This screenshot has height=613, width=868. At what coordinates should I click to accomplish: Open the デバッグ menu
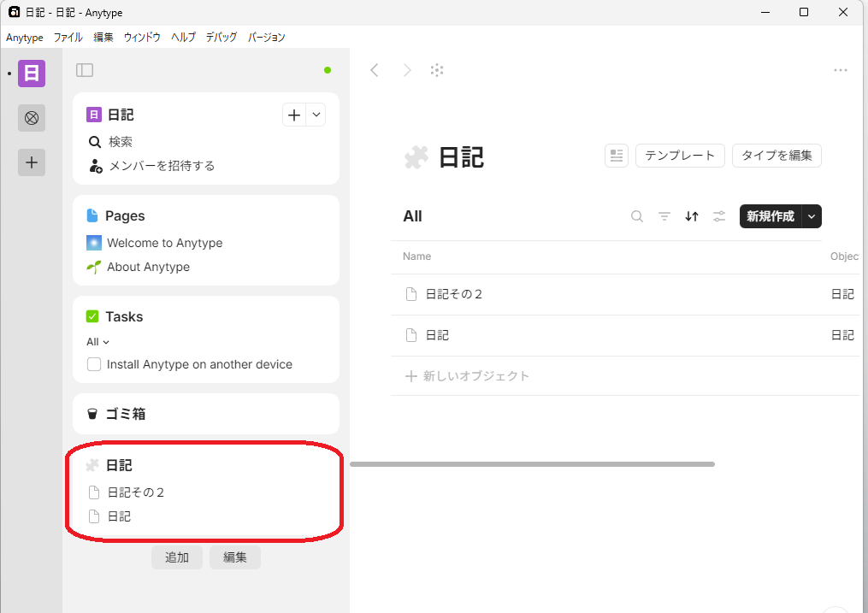[x=221, y=38]
